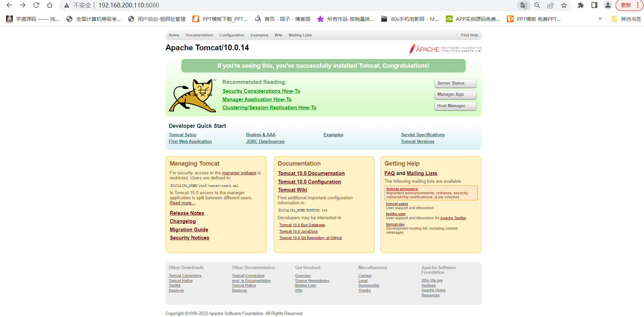Open the 首页 - 园子 - 博客园 bookmark
The width and height of the screenshot is (644, 317).
[282, 19]
